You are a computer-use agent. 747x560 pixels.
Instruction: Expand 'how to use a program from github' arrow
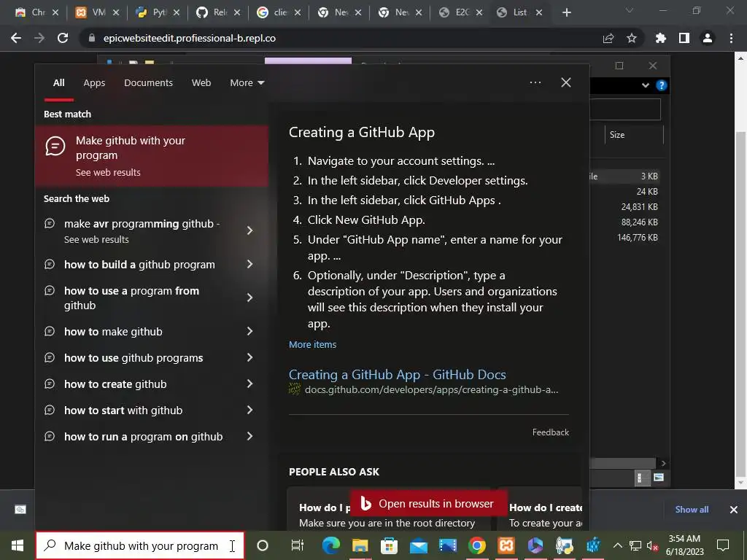click(x=249, y=297)
